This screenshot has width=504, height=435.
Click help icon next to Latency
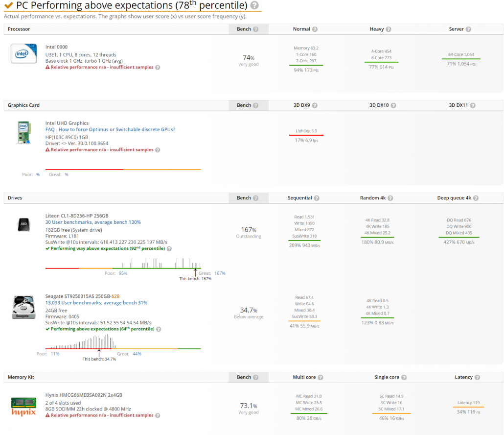tap(478, 378)
